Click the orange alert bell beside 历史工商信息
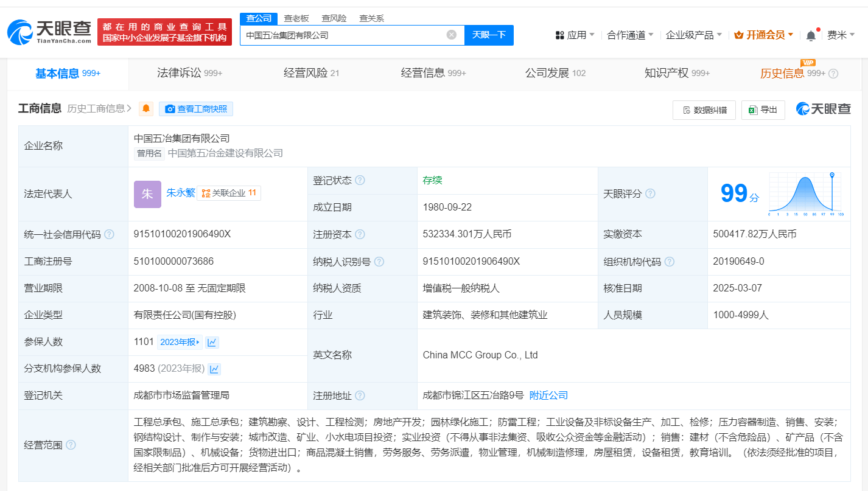 coord(146,109)
